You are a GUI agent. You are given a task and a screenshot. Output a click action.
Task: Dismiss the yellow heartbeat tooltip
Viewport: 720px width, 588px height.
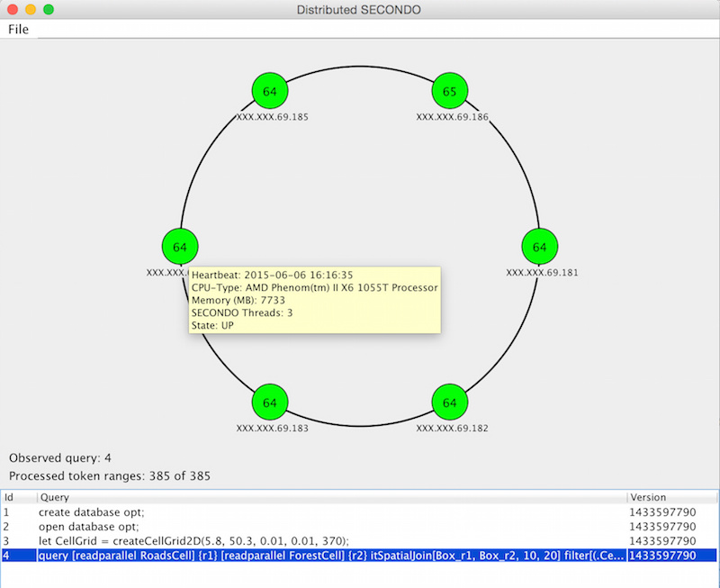coord(315,302)
